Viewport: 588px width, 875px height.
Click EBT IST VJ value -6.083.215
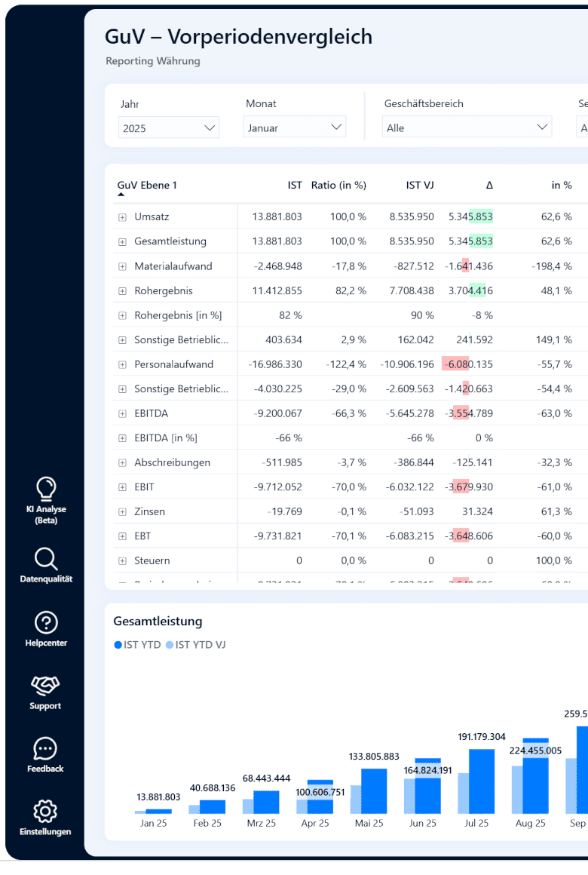[409, 536]
